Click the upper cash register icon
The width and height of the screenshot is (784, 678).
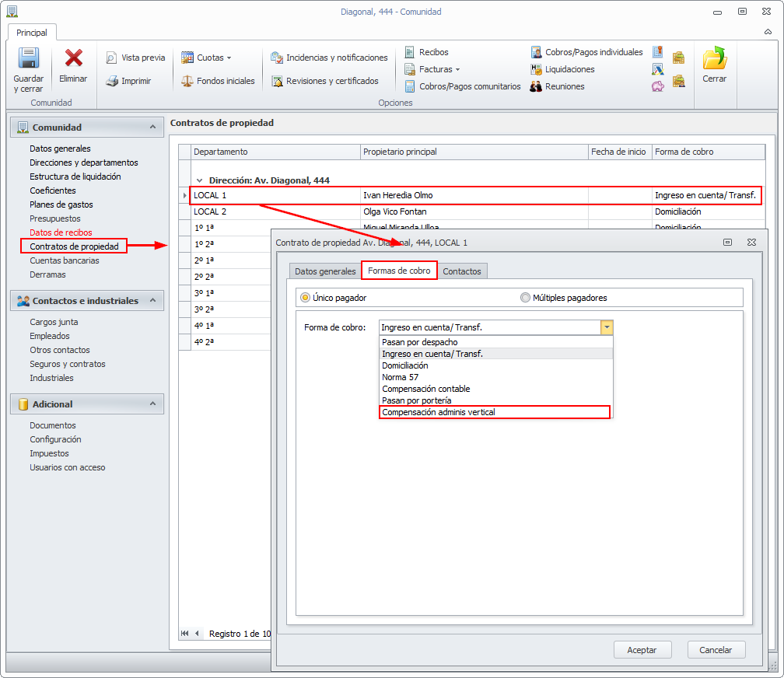678,58
